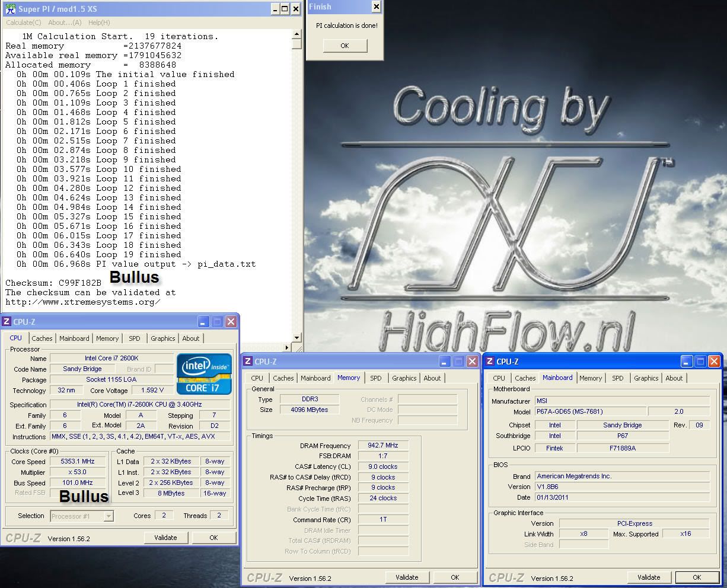Click the Cycle Time value '24 clocks'
The image size is (727, 588).
point(383,498)
